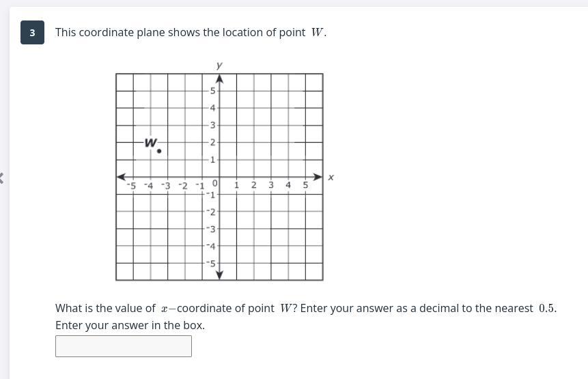Click point W dot on the graph

159,151
